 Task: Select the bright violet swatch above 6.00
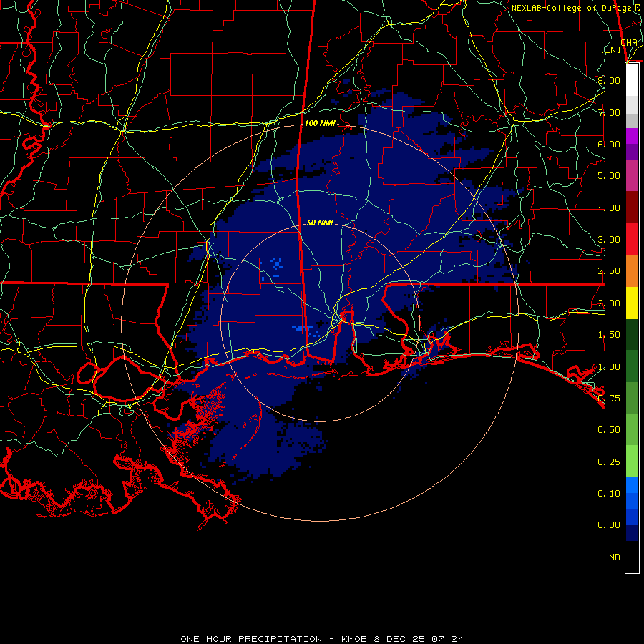pos(632,136)
